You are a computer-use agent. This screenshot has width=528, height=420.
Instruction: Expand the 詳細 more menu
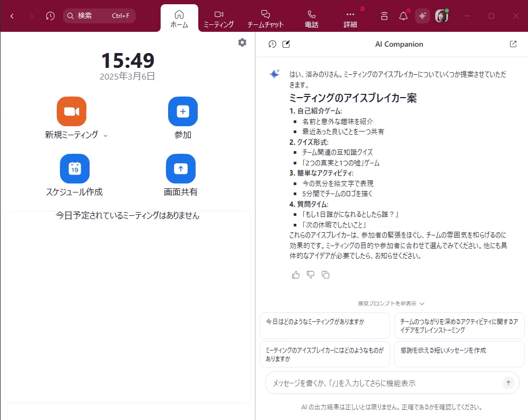350,19
